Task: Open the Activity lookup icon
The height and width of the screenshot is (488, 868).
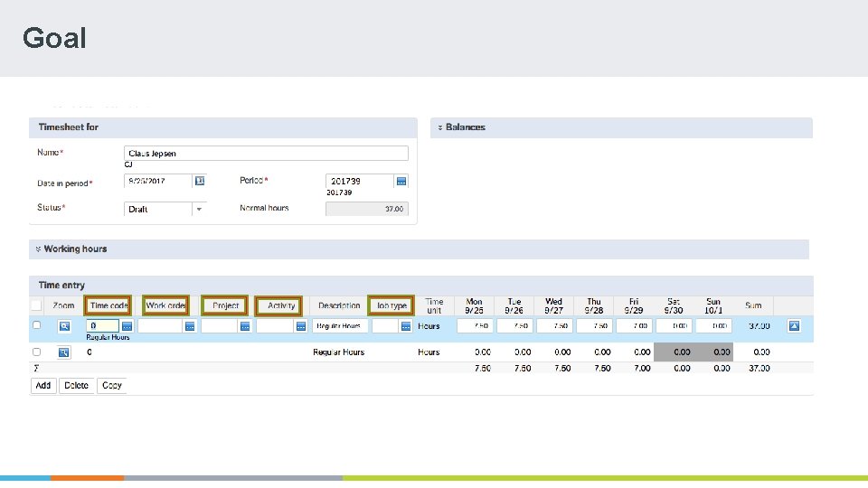Action: click(x=301, y=326)
